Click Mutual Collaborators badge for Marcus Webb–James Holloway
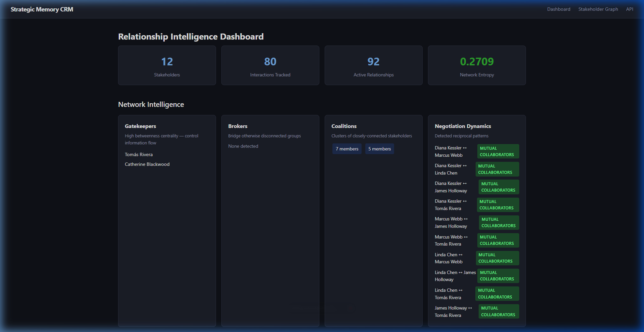The height and width of the screenshot is (332, 644). pyautogui.click(x=499, y=222)
